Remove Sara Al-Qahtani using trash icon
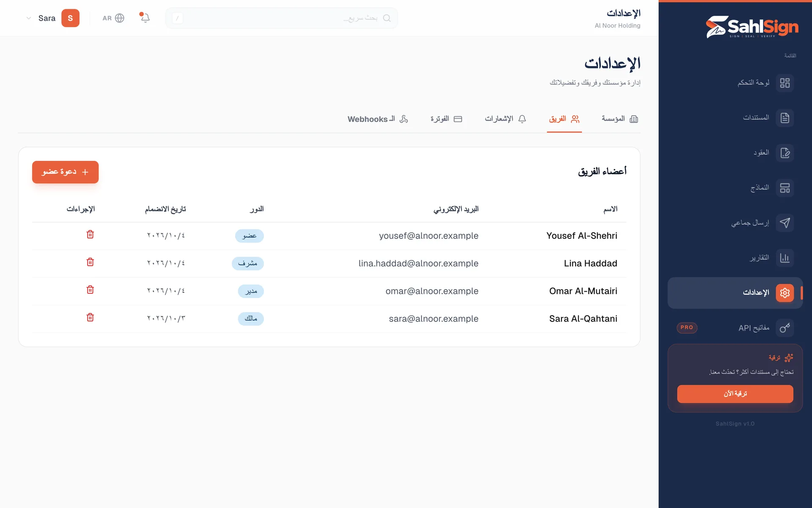The width and height of the screenshot is (812, 508). coord(90,317)
